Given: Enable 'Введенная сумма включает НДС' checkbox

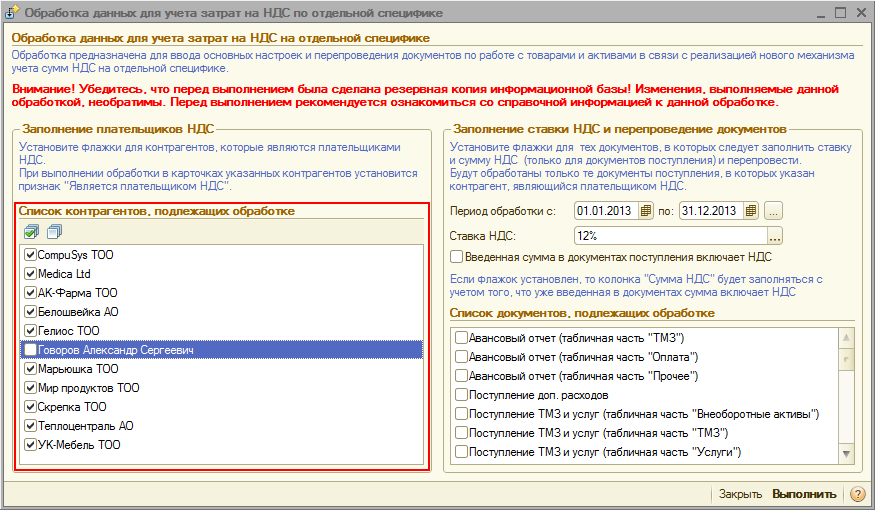Looking at the screenshot, I should click(x=457, y=257).
